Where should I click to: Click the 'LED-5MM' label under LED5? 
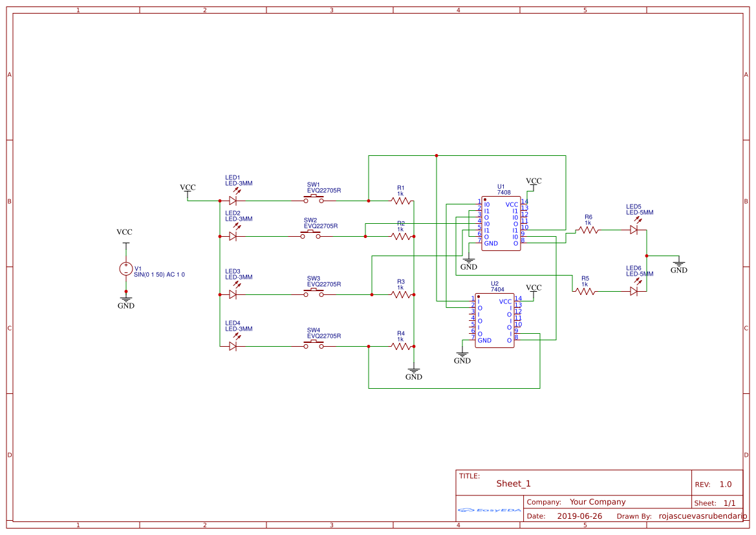click(640, 213)
